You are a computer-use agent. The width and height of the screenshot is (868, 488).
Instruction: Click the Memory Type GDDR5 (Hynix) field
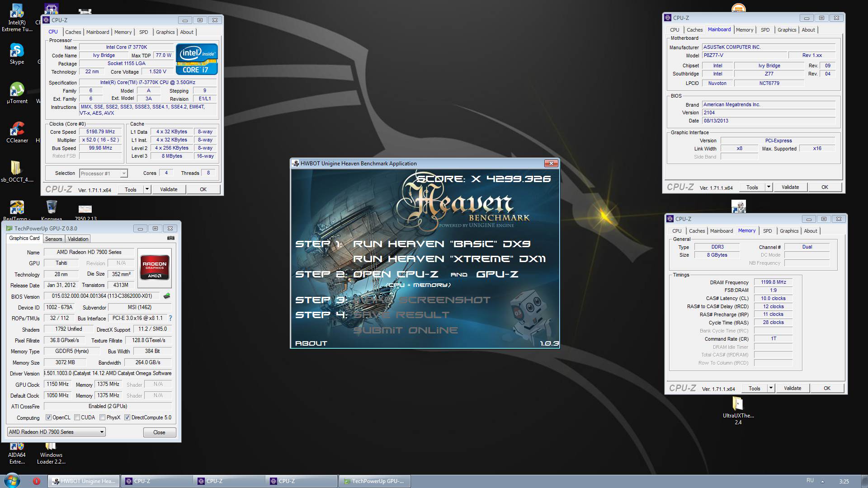click(x=72, y=351)
